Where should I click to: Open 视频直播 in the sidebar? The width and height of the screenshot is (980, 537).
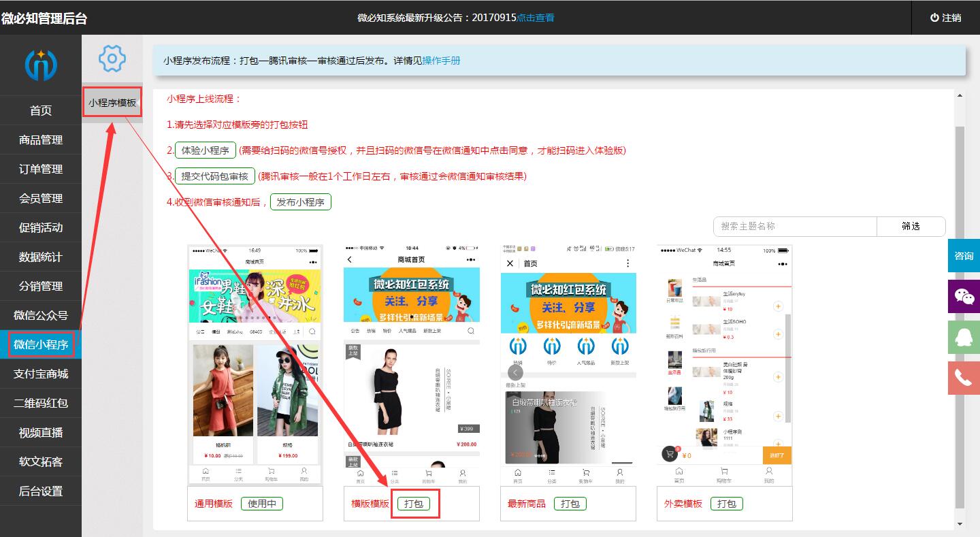pyautogui.click(x=41, y=432)
